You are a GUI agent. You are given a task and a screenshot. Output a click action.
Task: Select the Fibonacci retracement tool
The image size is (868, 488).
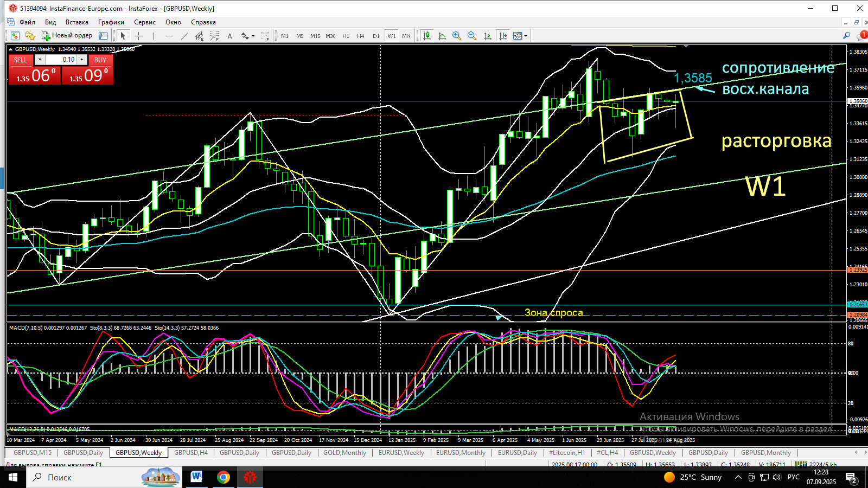tap(215, 36)
